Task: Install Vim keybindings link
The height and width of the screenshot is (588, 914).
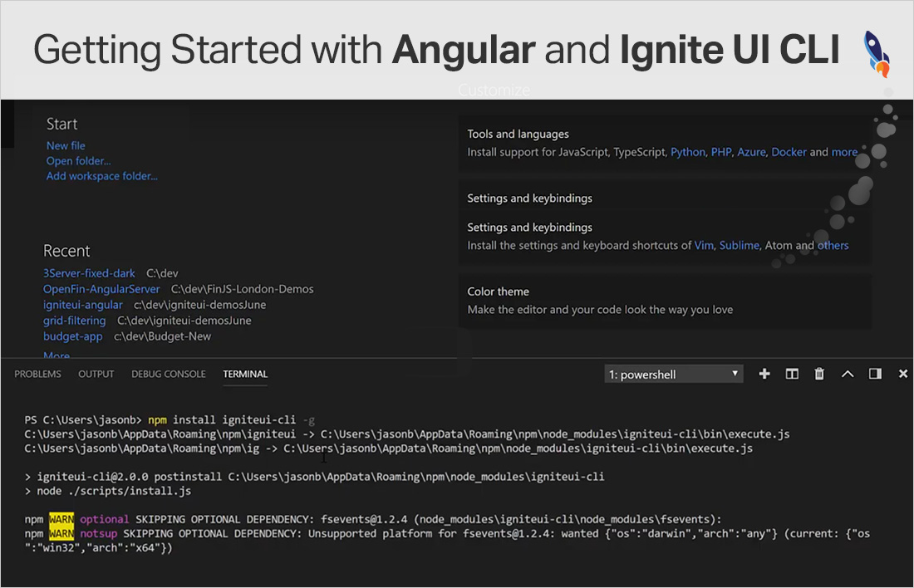Action: point(704,246)
